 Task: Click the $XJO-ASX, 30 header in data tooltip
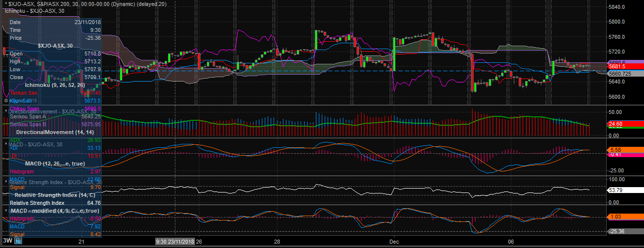point(55,46)
